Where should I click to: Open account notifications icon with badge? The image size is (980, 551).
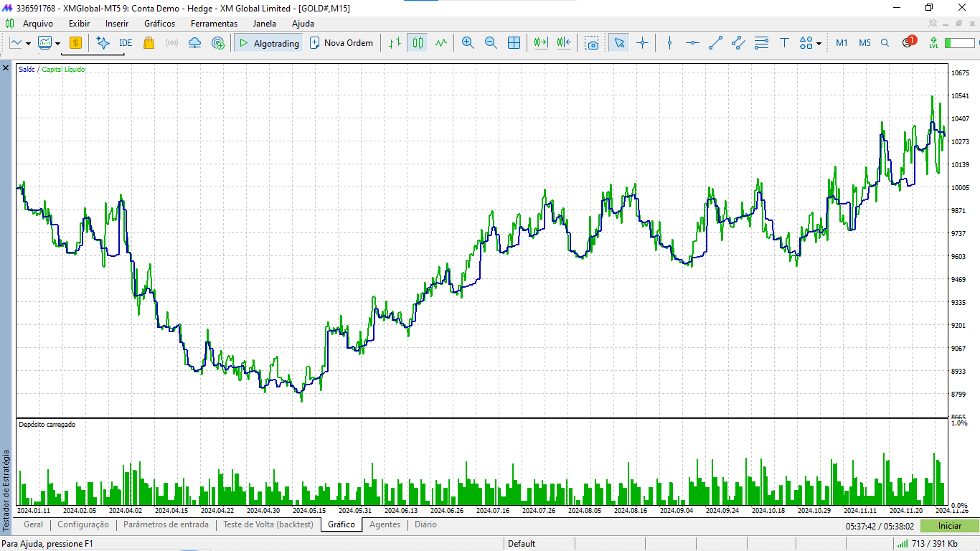pyautogui.click(x=908, y=42)
